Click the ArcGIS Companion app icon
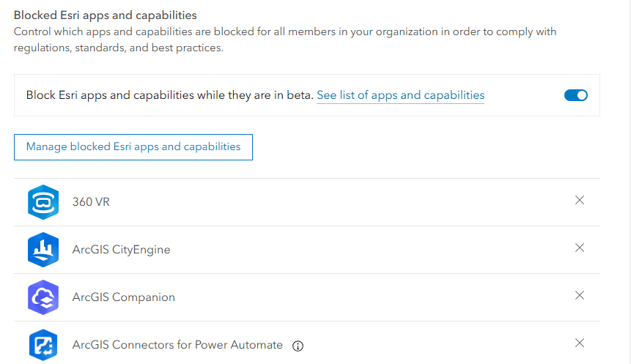631x364 pixels. click(43, 297)
